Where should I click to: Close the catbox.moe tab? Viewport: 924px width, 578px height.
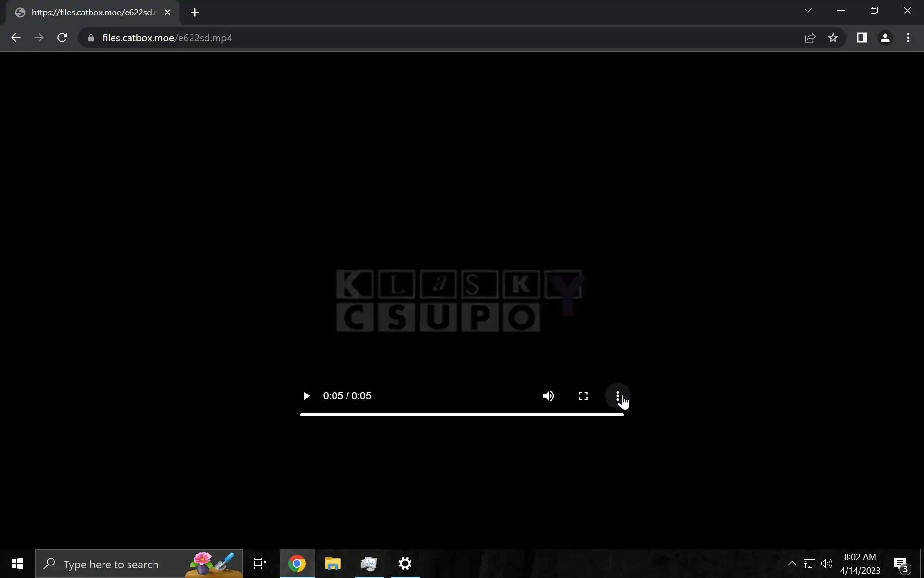pos(167,13)
